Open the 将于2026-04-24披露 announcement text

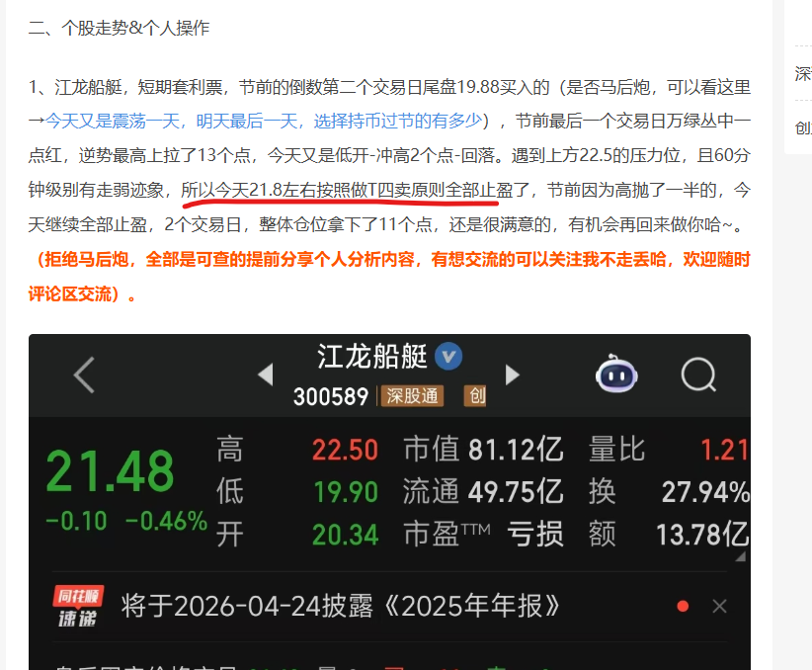pyautogui.click(x=340, y=606)
